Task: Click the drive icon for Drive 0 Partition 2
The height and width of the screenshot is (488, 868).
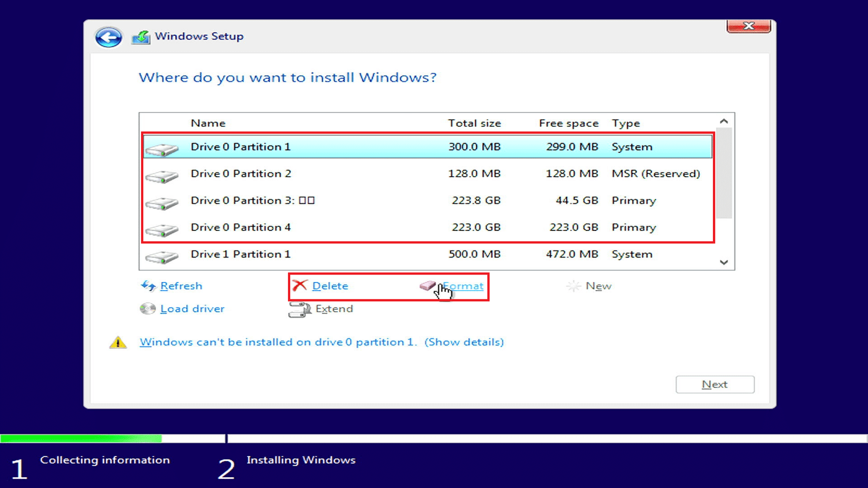Action: pos(162,176)
